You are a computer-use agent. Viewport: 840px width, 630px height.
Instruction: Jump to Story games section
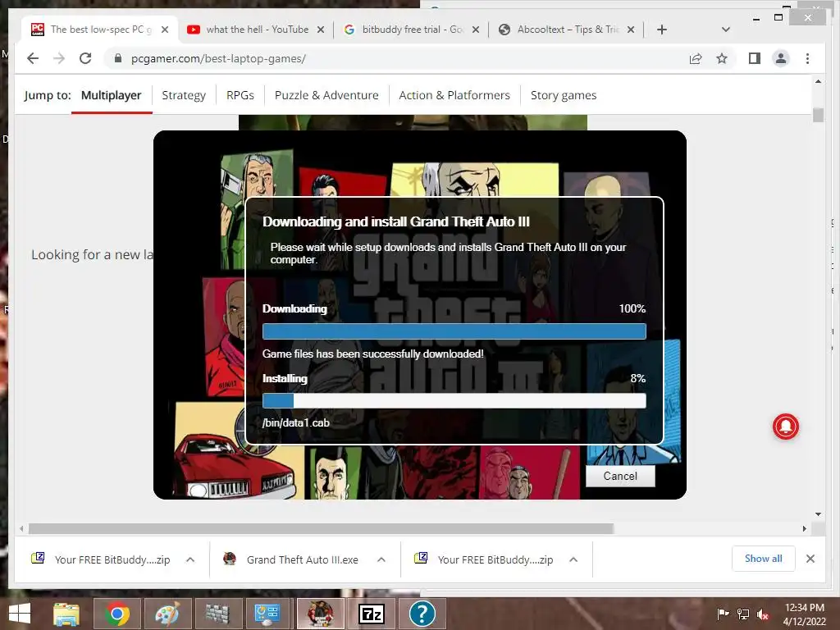click(x=563, y=95)
